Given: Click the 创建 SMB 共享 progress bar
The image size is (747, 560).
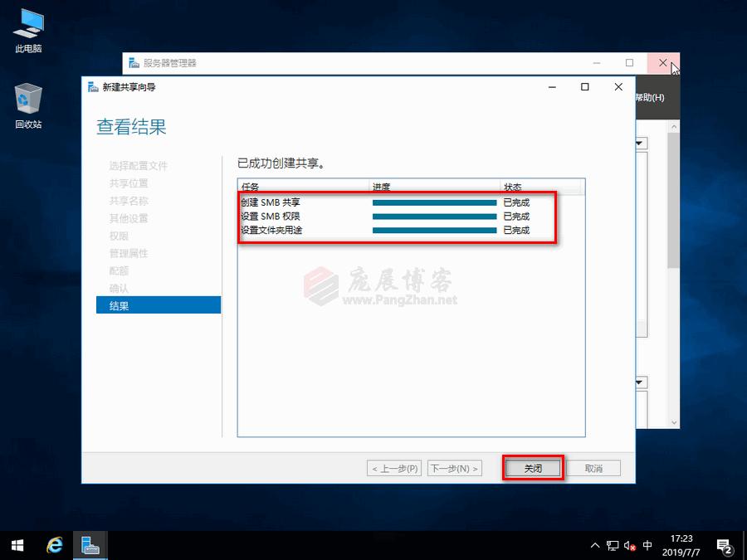Looking at the screenshot, I should 433,202.
